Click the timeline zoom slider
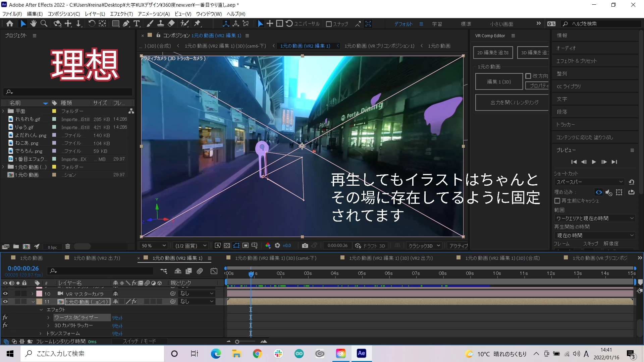 click(237, 342)
